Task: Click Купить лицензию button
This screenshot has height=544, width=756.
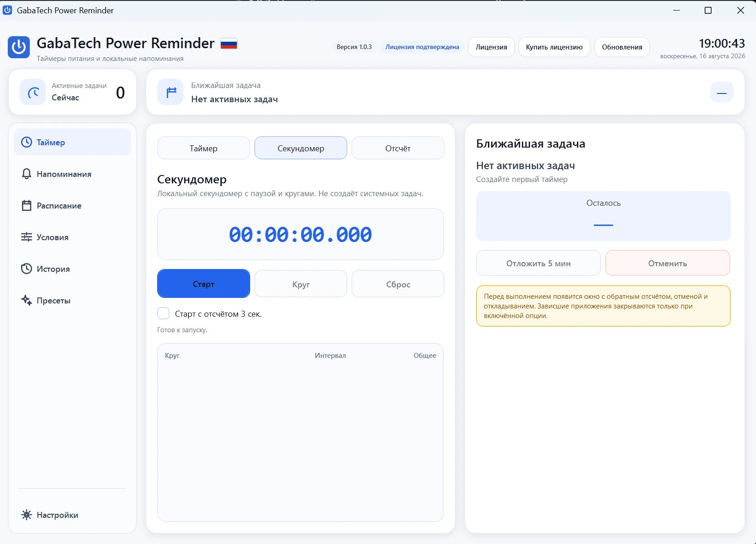Action: tap(554, 47)
